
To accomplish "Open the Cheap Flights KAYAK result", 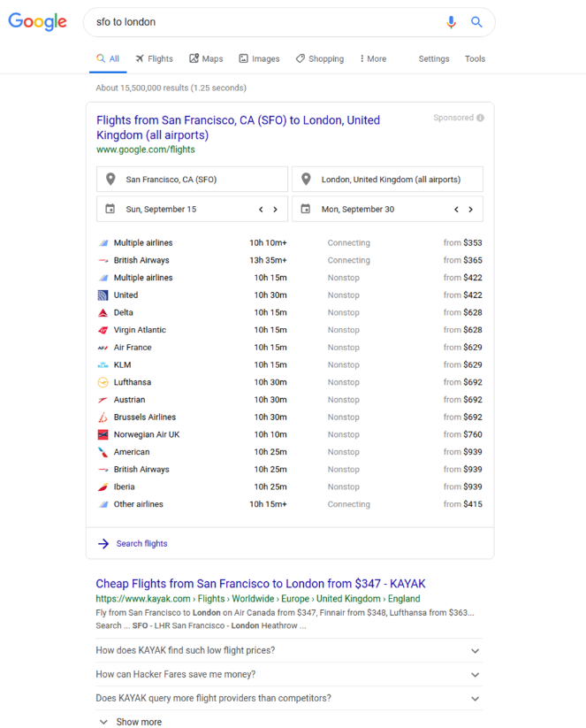I will click(x=261, y=584).
